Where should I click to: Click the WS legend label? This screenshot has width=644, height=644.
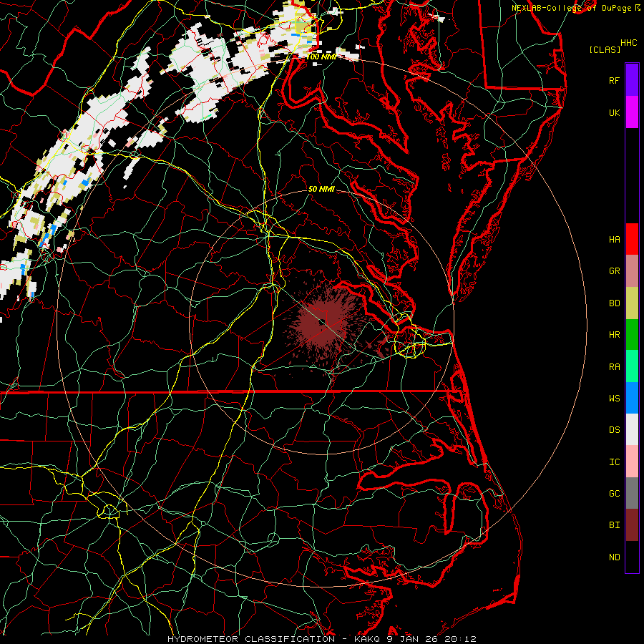(x=615, y=399)
